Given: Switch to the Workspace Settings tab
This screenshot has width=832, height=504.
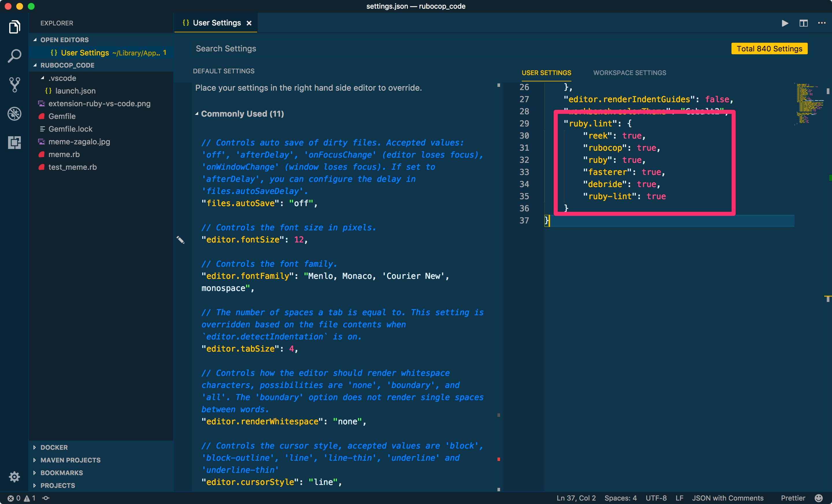Looking at the screenshot, I should (x=629, y=73).
